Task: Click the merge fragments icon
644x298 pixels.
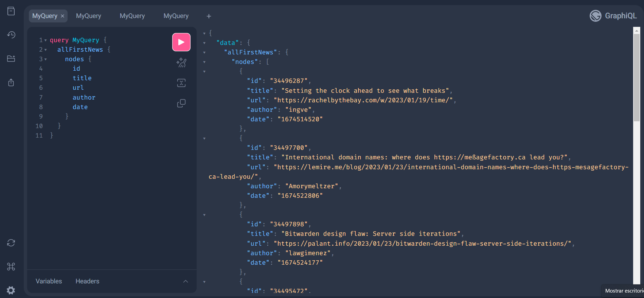Action: [x=181, y=83]
